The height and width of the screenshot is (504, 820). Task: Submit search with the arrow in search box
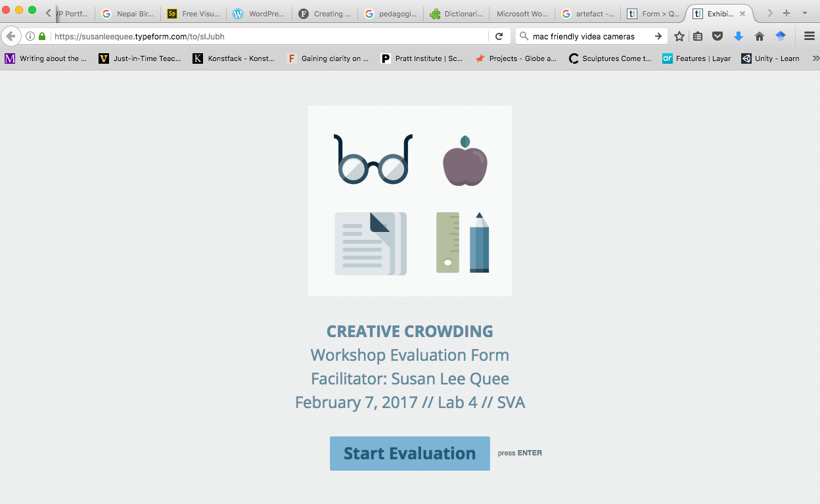[658, 37]
